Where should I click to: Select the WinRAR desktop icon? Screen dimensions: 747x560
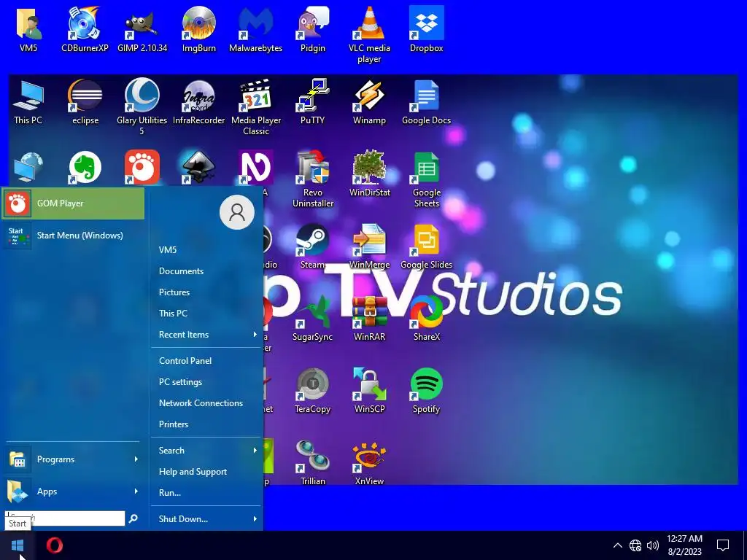coord(369,319)
